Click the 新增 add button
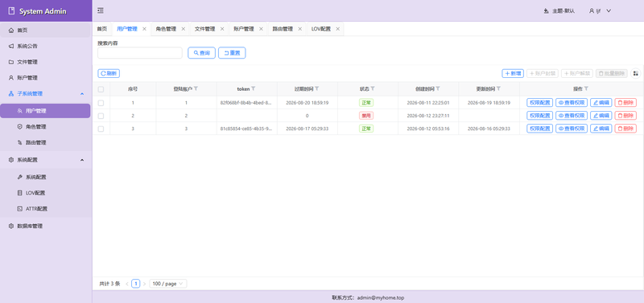The width and height of the screenshot is (644, 303). tap(513, 73)
